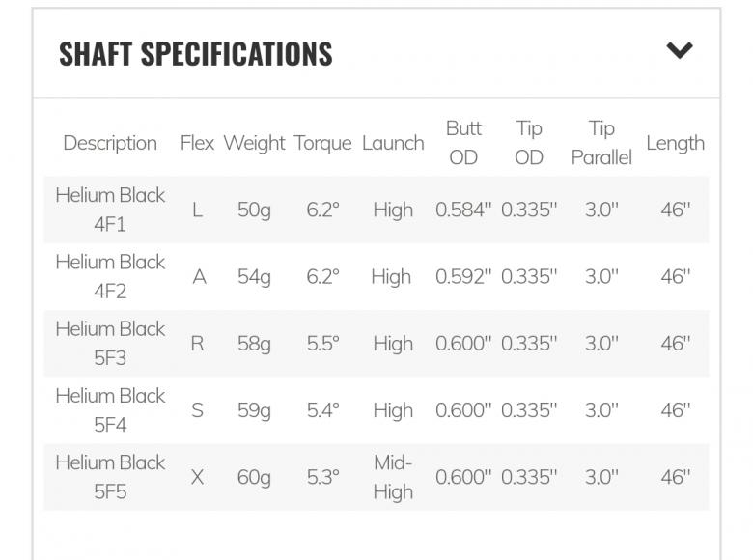Select the Mid-High launch value

tap(393, 476)
